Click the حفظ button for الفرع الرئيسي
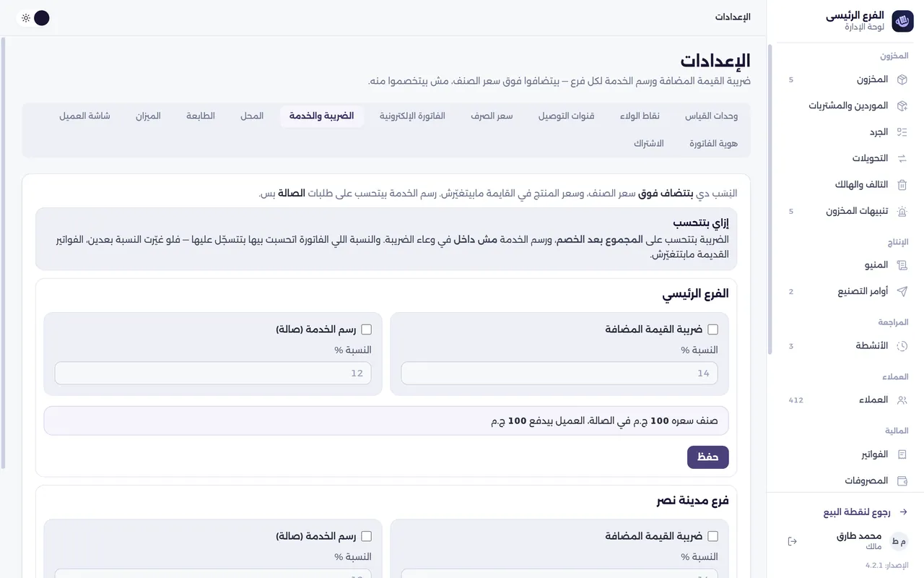924x578 pixels. 708,457
